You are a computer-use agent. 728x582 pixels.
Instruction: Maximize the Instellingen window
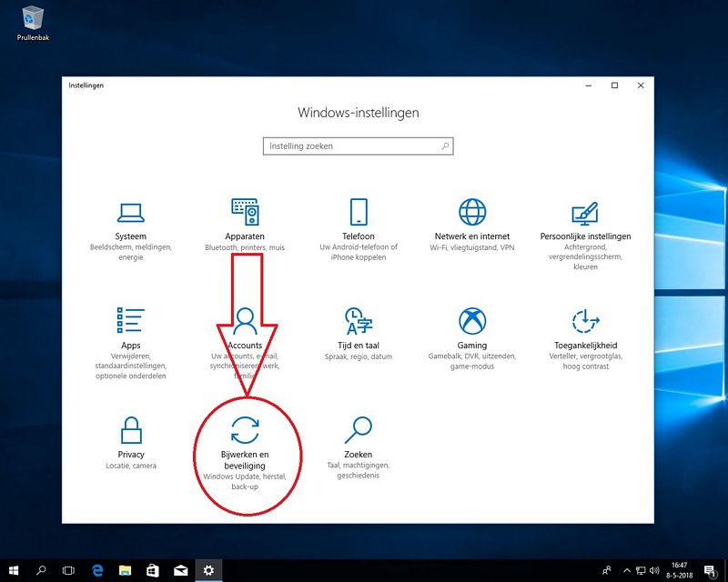click(615, 85)
